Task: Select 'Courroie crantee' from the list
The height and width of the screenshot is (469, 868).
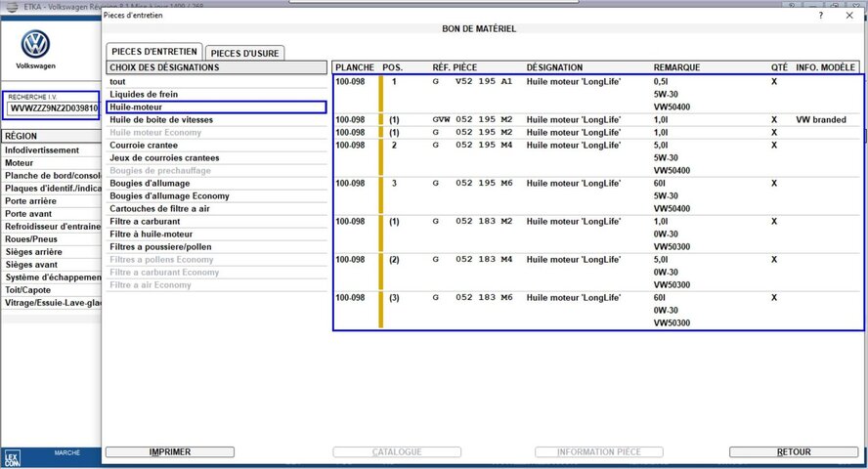Action: (143, 145)
